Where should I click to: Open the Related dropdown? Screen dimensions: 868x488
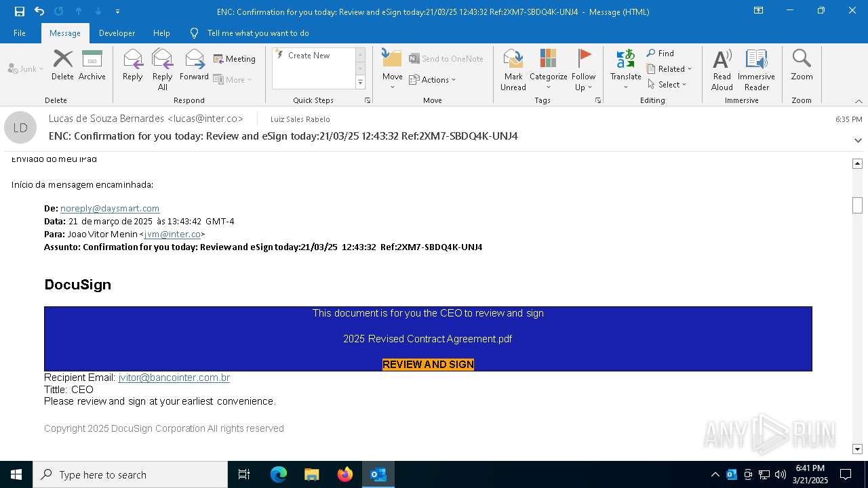(x=669, y=69)
